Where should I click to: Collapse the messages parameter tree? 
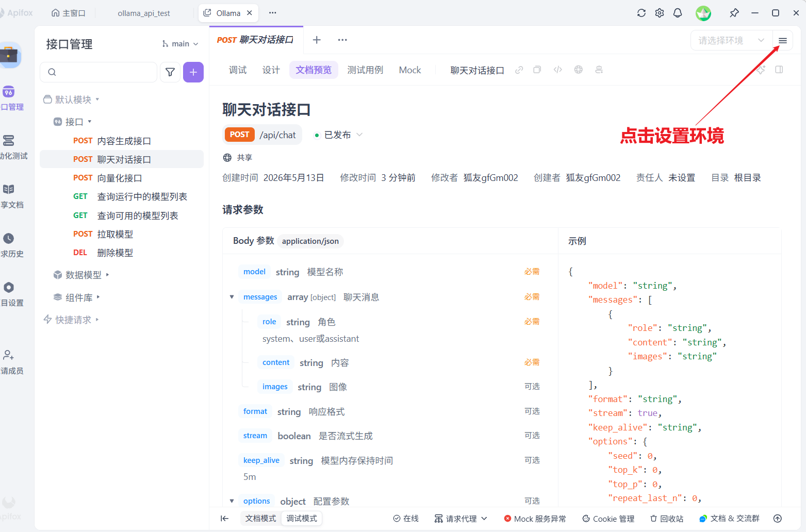pyautogui.click(x=232, y=297)
